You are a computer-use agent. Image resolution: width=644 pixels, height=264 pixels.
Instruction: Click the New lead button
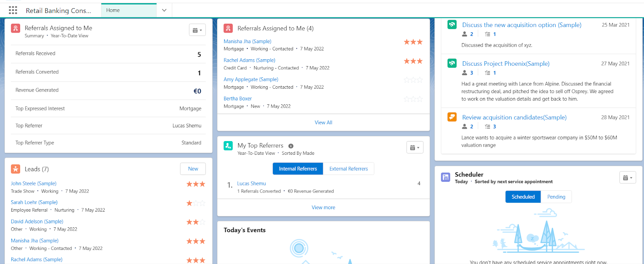(193, 169)
